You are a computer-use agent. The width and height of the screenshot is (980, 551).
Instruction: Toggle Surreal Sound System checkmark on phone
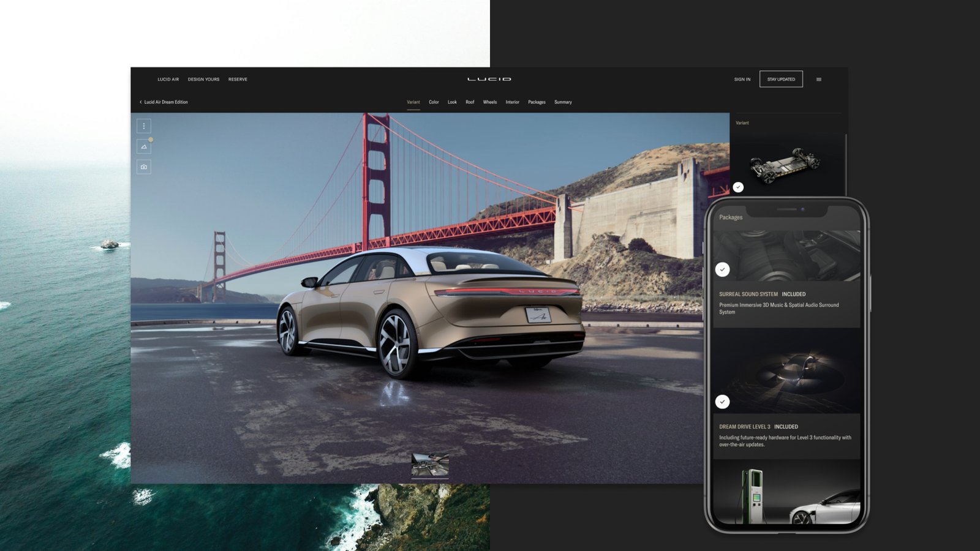tap(723, 269)
